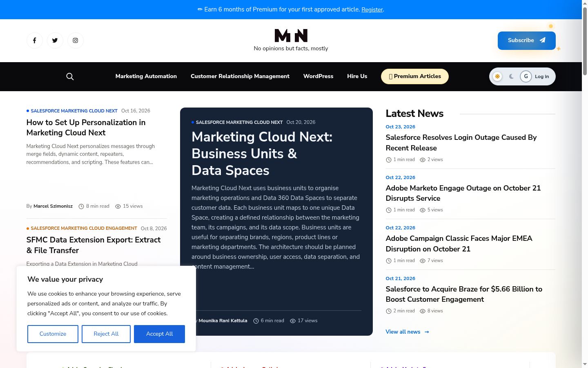Go to WordPress menu item
This screenshot has width=588, height=368.
pyautogui.click(x=318, y=76)
